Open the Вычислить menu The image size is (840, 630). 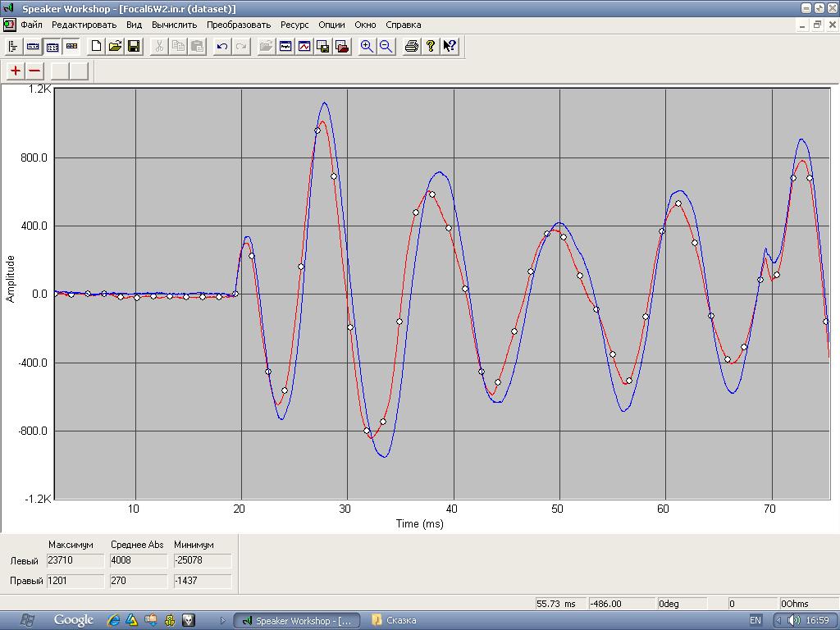174,25
